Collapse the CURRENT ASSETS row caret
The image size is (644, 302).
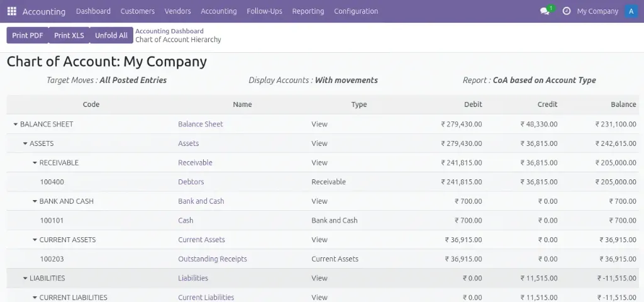click(x=35, y=240)
